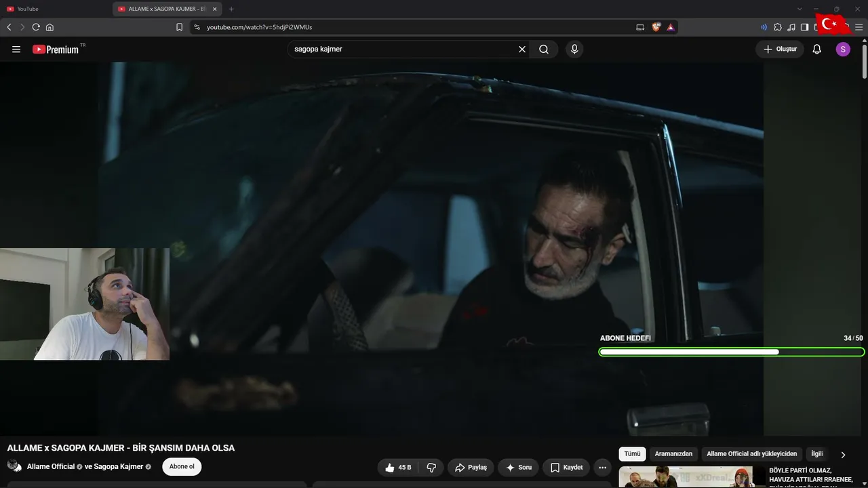Subscribe using Abone ol button
Viewport: 868px width, 488px height.
182,466
